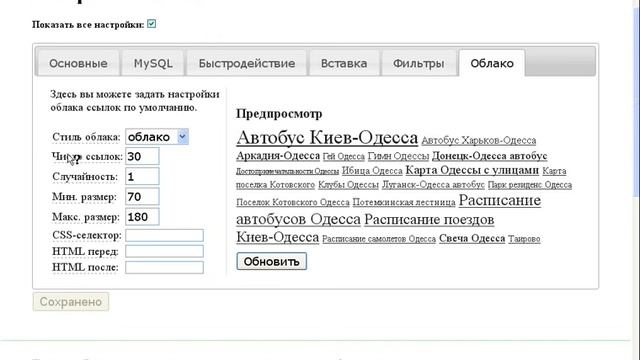Viewport: 640px width, 360px height.
Task: Open the Расписание самолетов Одесса link
Action: point(379,239)
